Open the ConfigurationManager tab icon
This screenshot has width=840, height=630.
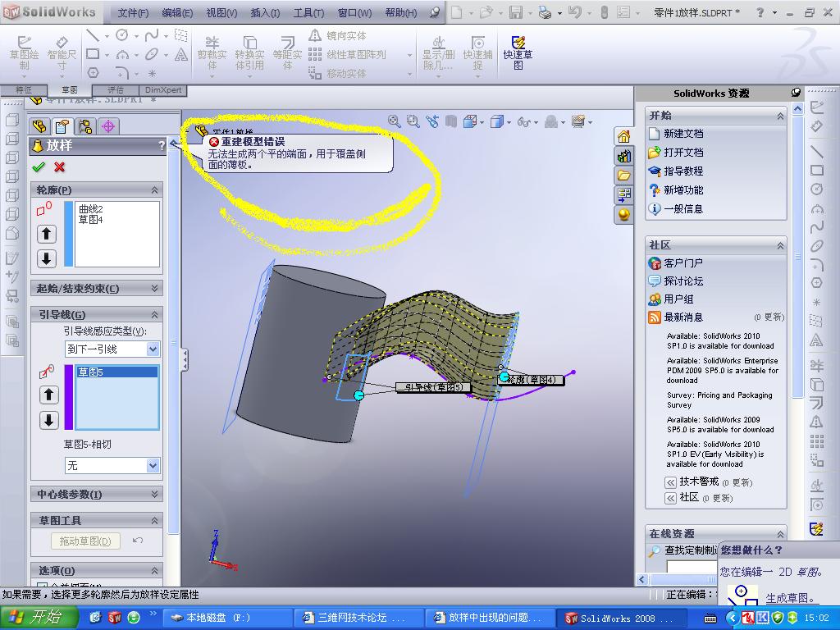point(84,126)
